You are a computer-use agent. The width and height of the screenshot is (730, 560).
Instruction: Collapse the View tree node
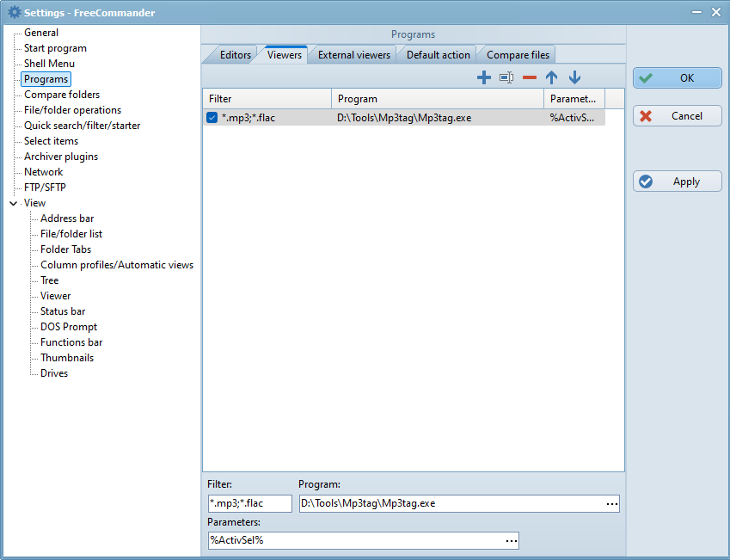click(x=13, y=203)
